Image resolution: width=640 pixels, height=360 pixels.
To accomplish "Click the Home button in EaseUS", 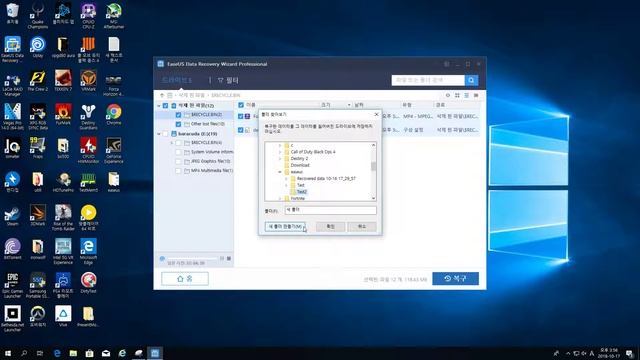I will click(185, 279).
